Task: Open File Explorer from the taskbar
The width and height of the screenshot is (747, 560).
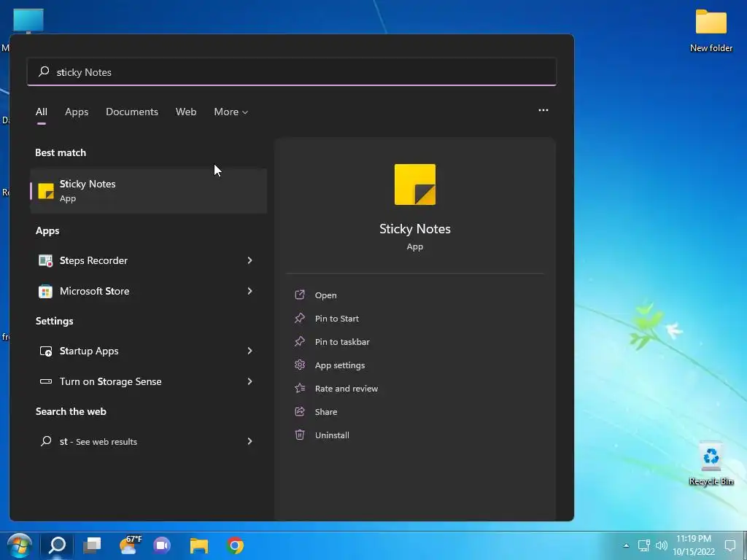Action: coord(198,545)
